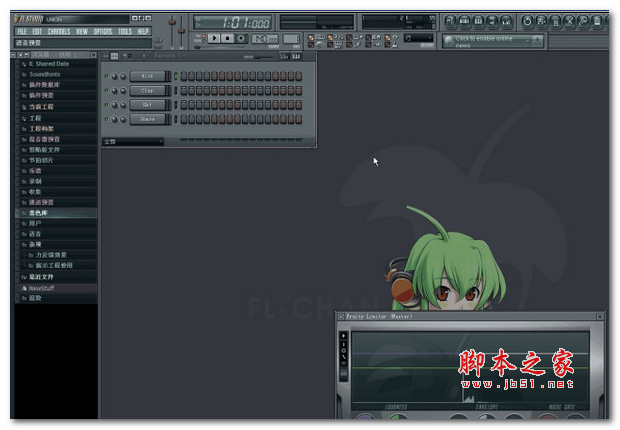Click the play arrow icon in Fruity Limiter sidebar
This screenshot has height=430, width=620.
(x=344, y=335)
